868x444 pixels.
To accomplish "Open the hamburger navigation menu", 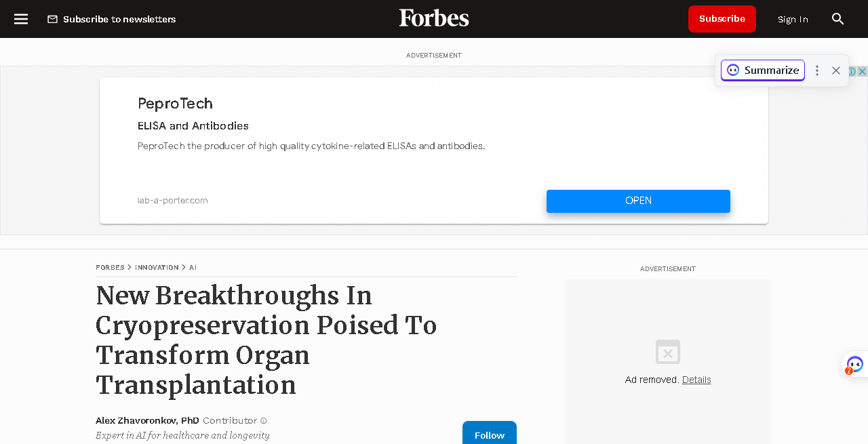I will pos(21,19).
